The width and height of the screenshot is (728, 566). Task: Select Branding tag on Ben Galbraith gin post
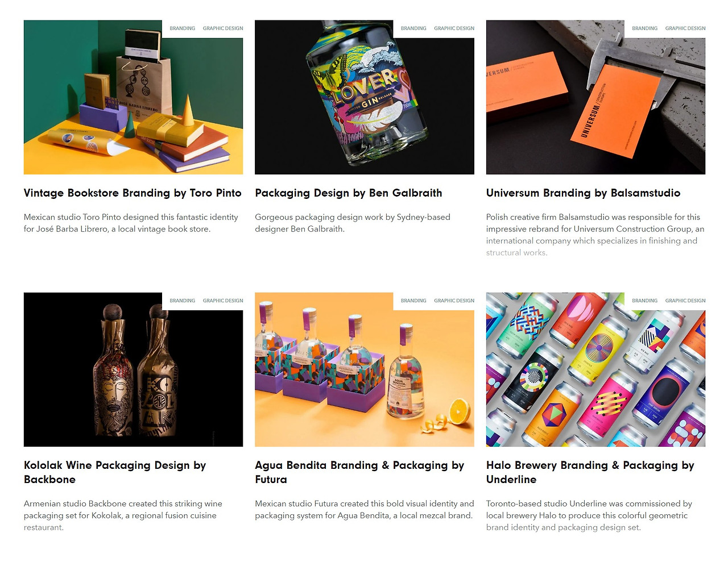413,28
